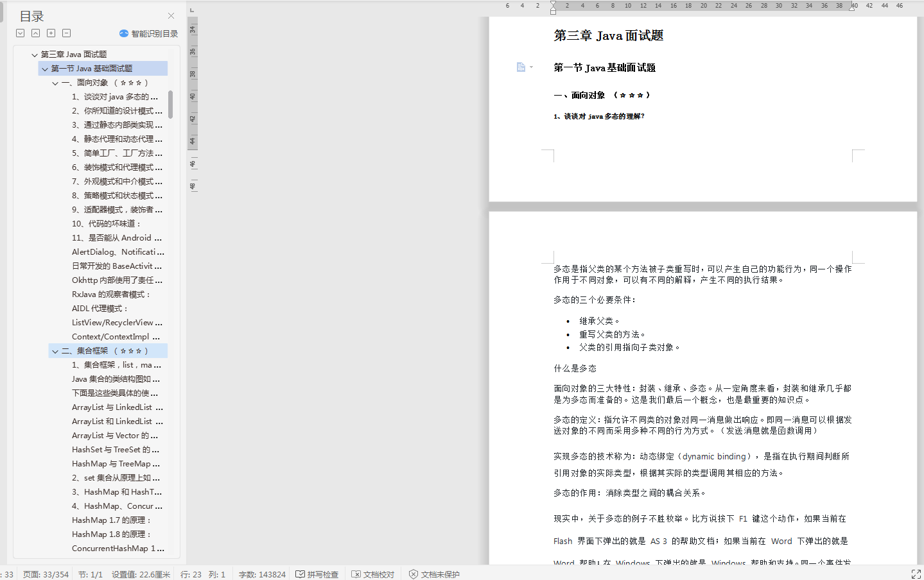The width and height of the screenshot is (924, 580).
Task: Click the minus (demote level) outline icon
Action: click(67, 33)
